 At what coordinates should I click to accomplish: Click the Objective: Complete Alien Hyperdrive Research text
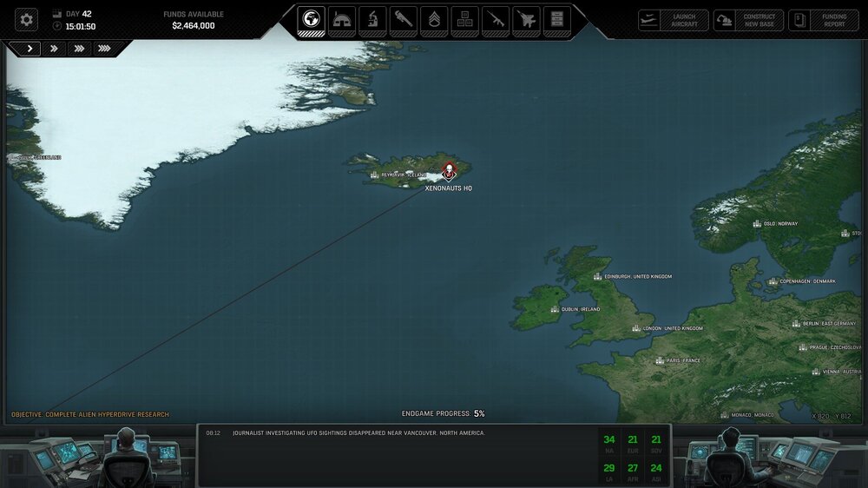(x=90, y=414)
